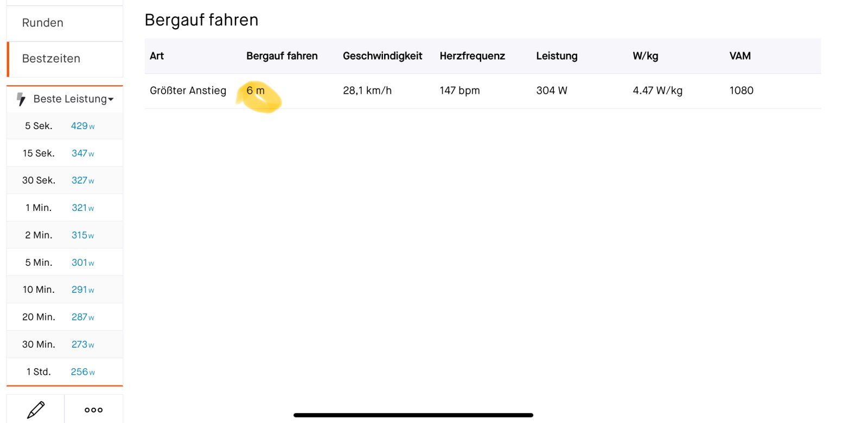Viewport: 868px width, 423px height.
Task: Click the pencil edit icon
Action: click(36, 409)
